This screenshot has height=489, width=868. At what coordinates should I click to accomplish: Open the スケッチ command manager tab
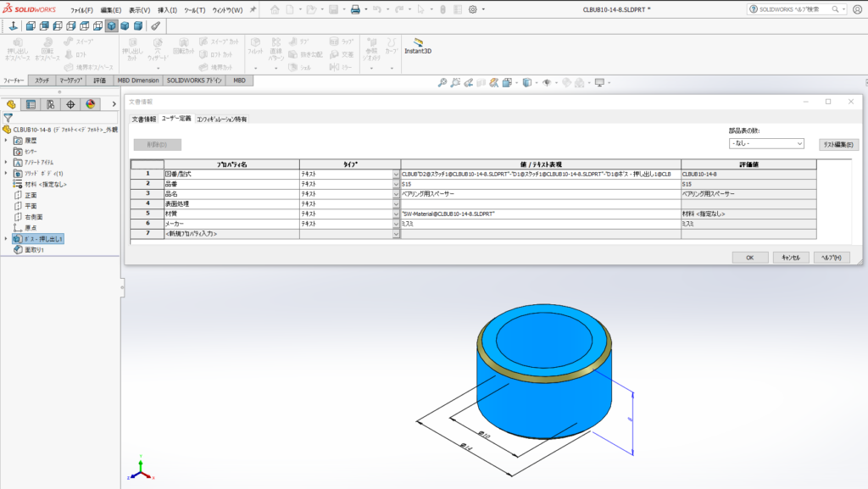(42, 81)
